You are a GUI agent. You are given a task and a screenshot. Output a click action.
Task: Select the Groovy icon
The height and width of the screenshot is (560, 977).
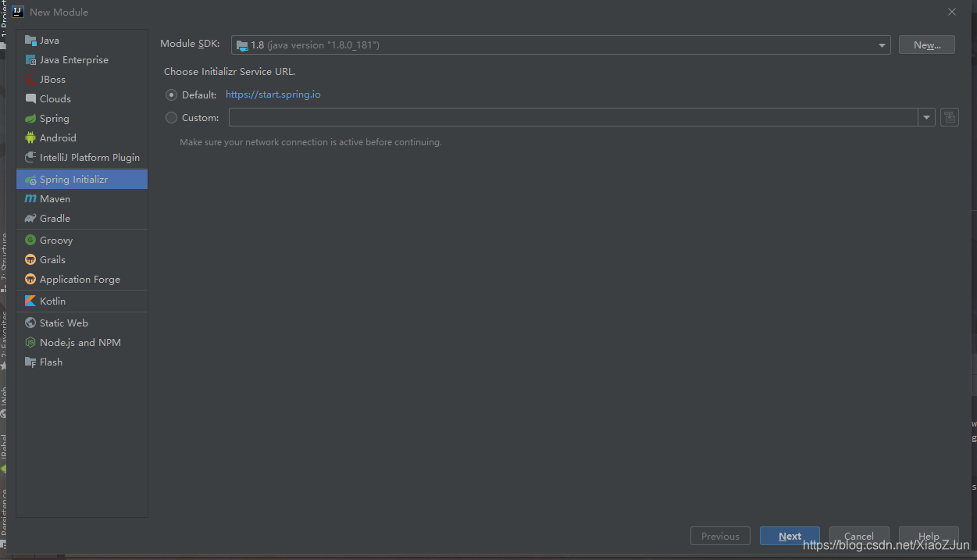click(x=30, y=240)
